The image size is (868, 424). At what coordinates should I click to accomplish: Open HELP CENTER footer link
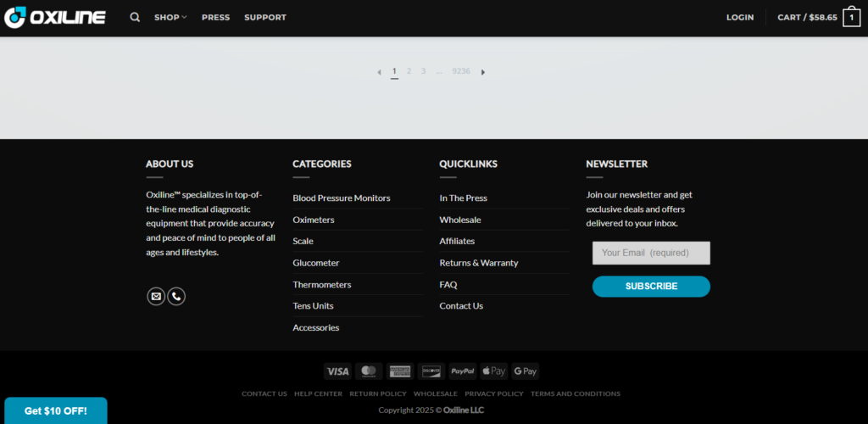[319, 394]
